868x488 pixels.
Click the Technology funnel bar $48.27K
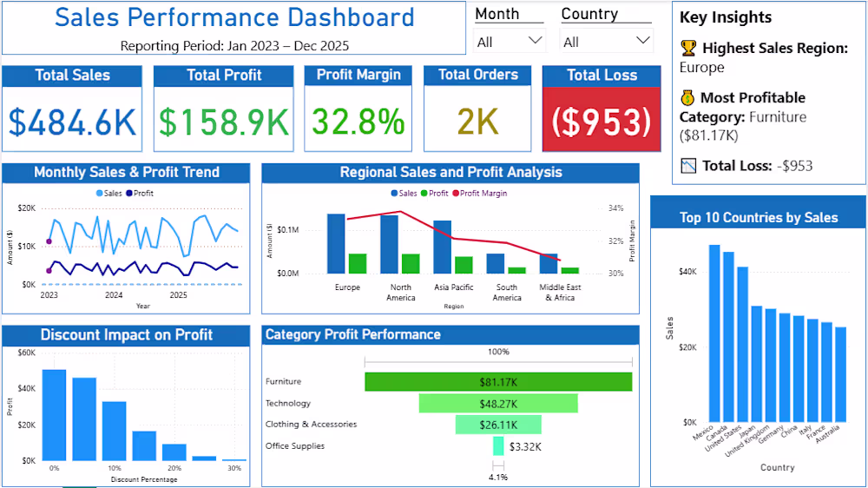[x=498, y=403]
